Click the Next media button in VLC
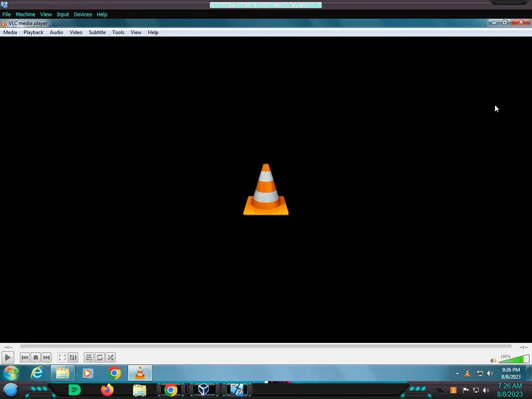Image resolution: width=532 pixels, height=399 pixels. point(47,357)
